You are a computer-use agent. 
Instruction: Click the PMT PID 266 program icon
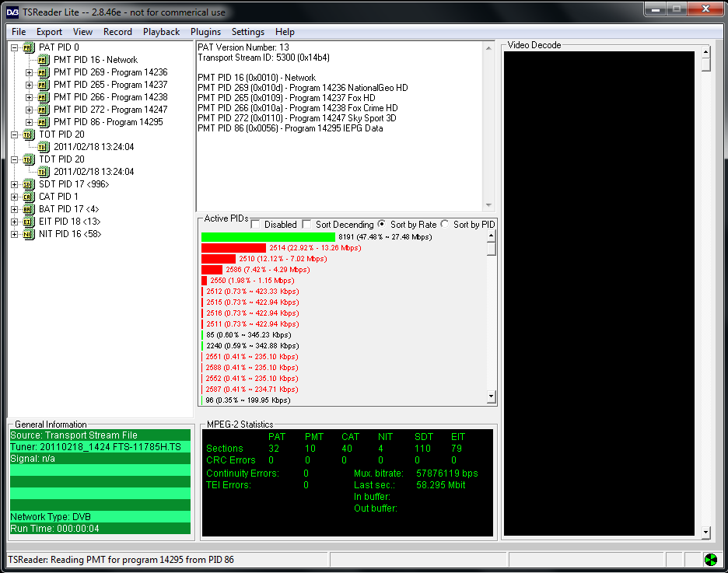pos(44,97)
